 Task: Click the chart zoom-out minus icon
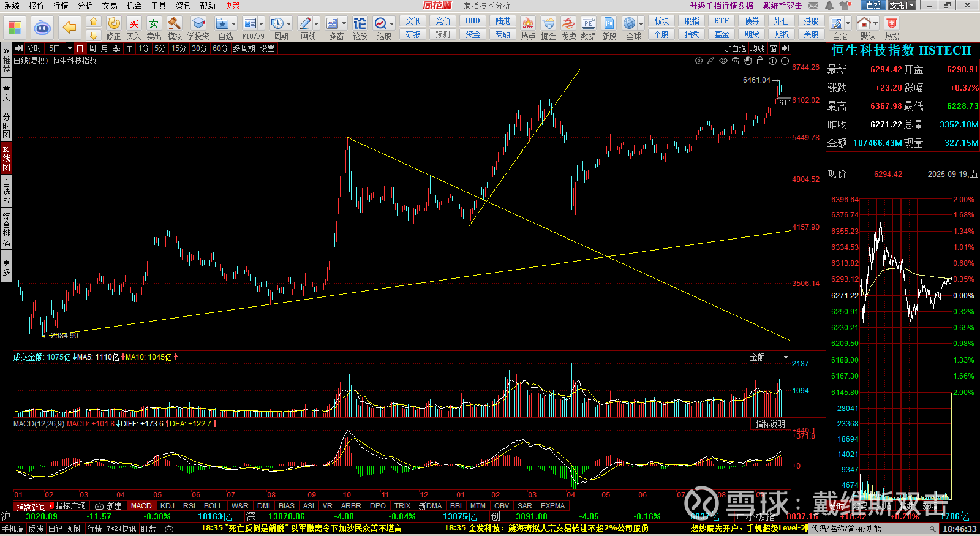785,61
